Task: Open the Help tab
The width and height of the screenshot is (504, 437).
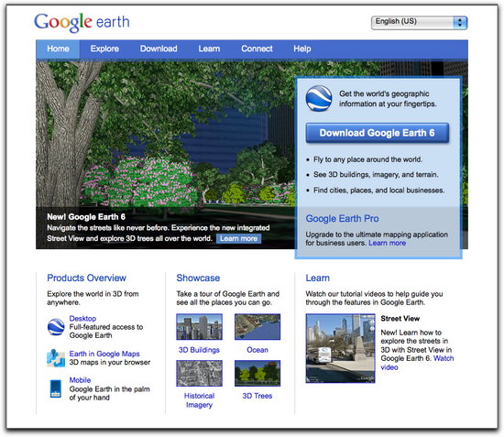Action: pyautogui.click(x=302, y=49)
